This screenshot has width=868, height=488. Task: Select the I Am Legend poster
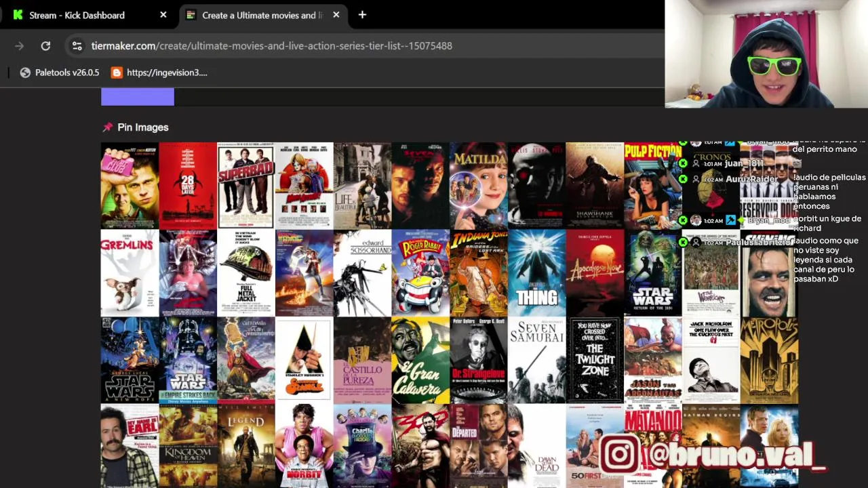(x=246, y=446)
